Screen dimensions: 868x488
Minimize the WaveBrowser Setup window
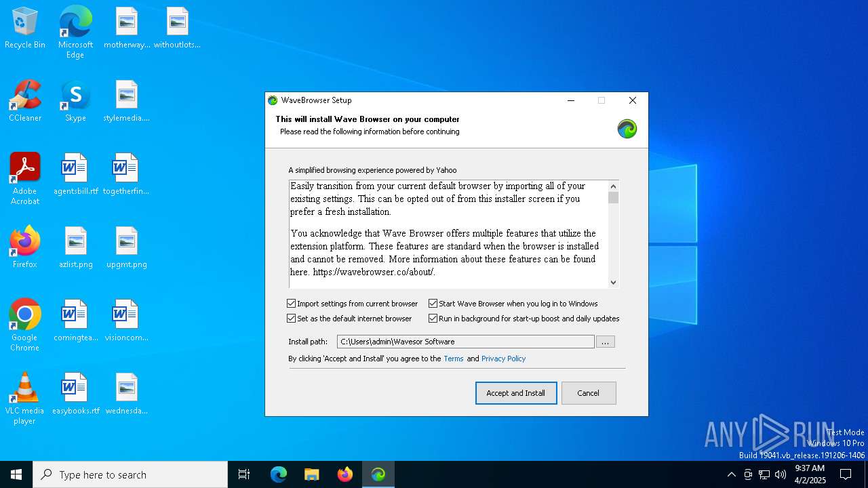coord(571,100)
